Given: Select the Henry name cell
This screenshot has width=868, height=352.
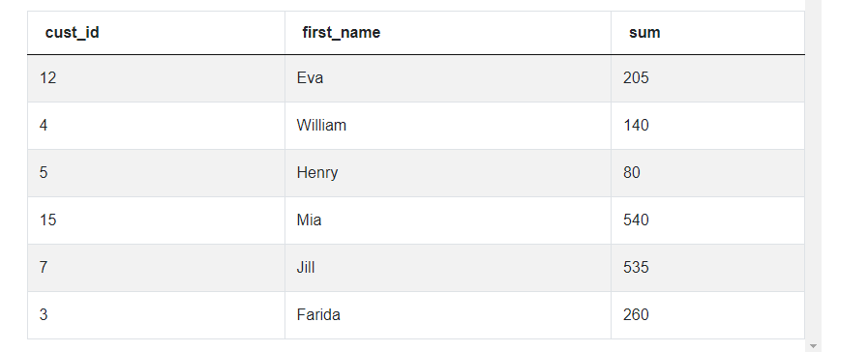Looking at the screenshot, I should (448, 173).
